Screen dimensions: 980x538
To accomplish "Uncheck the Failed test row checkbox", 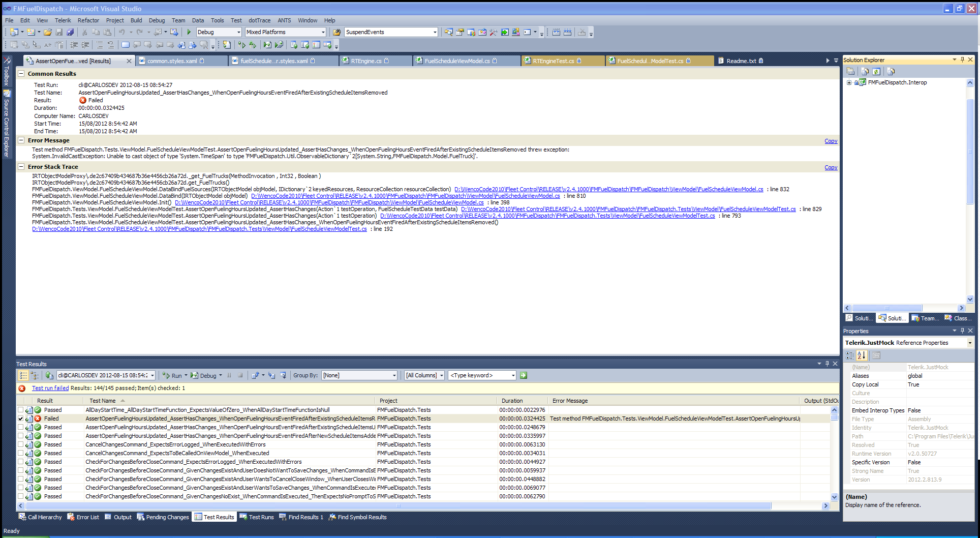I will 21,419.
